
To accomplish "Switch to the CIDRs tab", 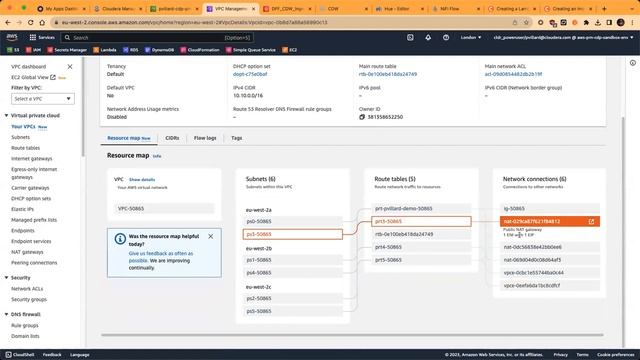I will (172, 138).
